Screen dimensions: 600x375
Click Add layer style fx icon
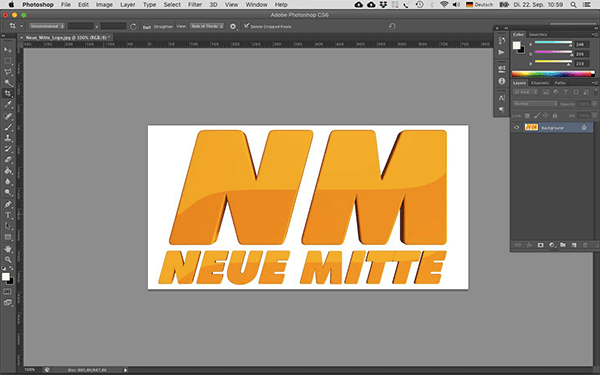(529, 245)
